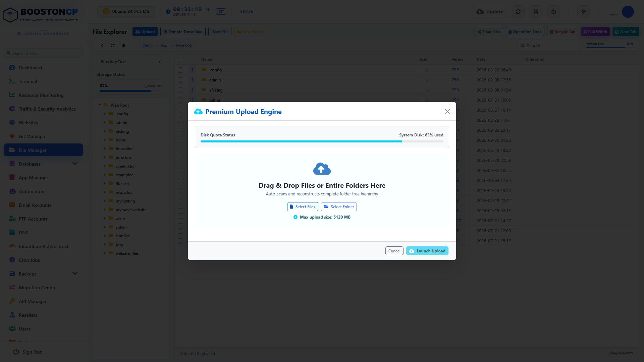Viewport: 644px width, 362px height.
Task: Collapse the Web Root tree node
Action: click(x=100, y=105)
